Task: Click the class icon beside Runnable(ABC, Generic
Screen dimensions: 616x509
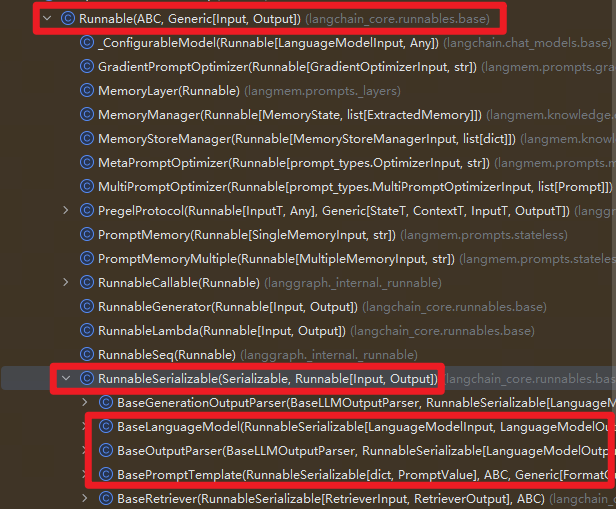Action: (68, 18)
